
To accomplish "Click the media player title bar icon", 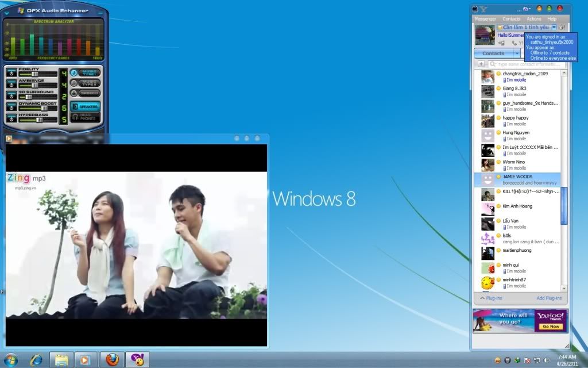I will point(9,139).
